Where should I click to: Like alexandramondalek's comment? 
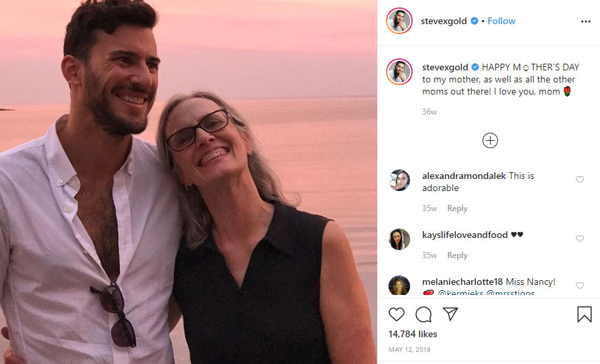pyautogui.click(x=580, y=180)
